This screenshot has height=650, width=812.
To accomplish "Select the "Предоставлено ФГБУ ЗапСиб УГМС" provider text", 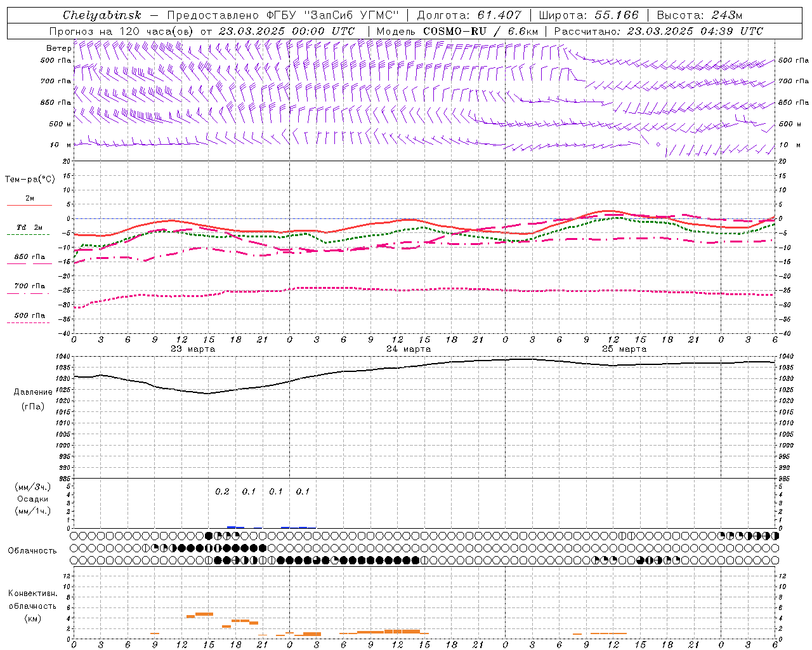I will (283, 15).
